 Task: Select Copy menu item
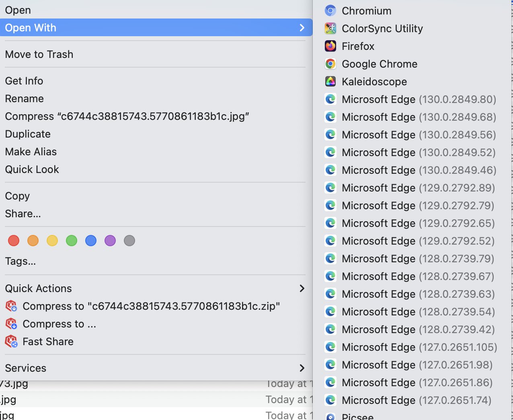click(x=156, y=196)
